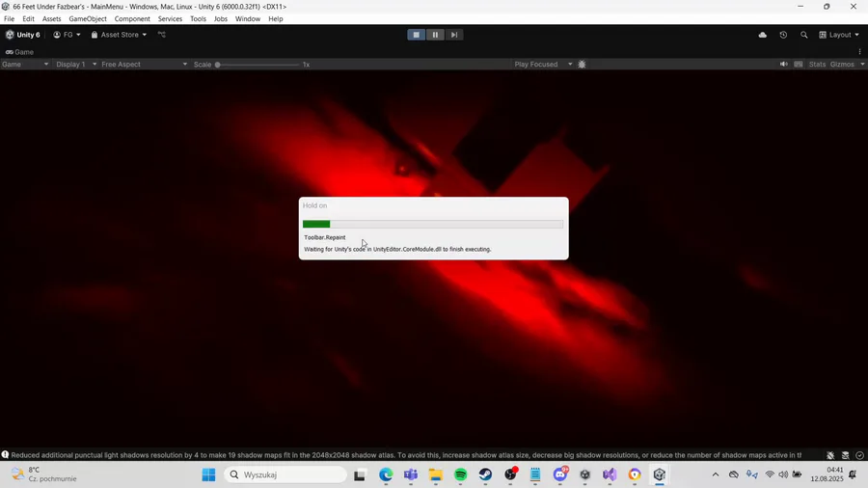Open the volume tray icon

pyautogui.click(x=783, y=474)
